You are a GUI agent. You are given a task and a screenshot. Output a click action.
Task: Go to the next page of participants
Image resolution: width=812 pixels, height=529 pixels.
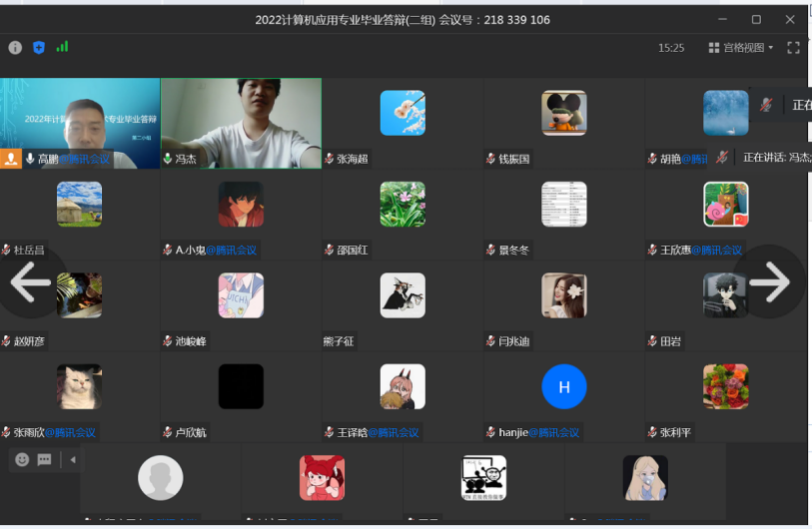pyautogui.click(x=770, y=282)
